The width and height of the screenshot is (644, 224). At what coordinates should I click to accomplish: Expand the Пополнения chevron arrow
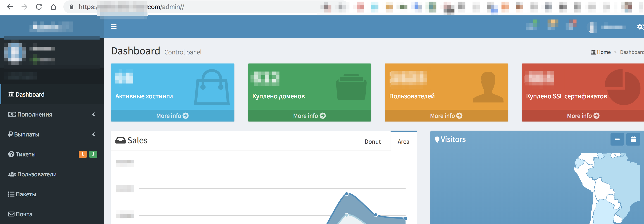point(94,114)
